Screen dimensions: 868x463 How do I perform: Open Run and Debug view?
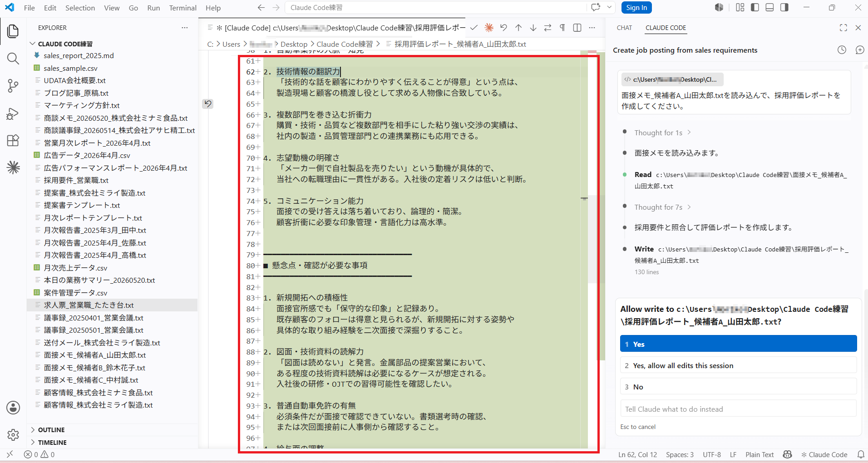tap(13, 113)
